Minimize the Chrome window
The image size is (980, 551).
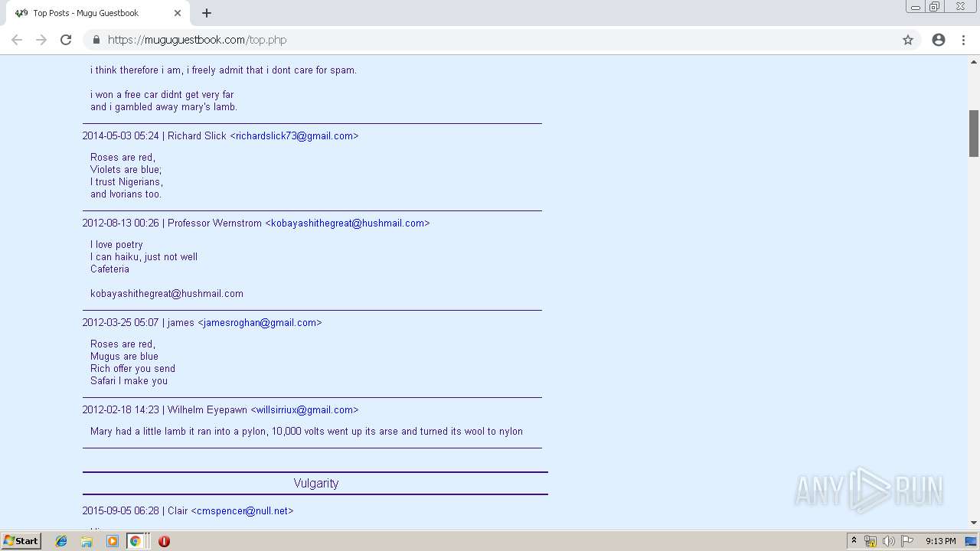(915, 7)
